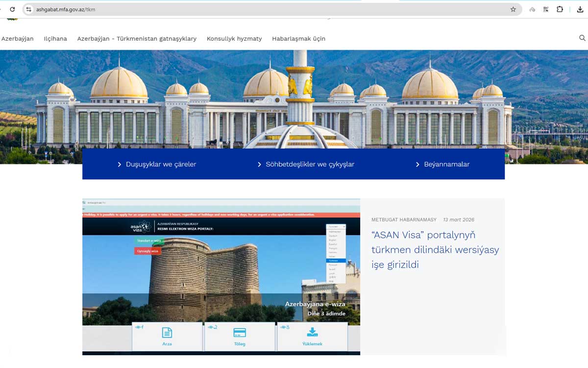Expand the Habarlaşmak üçin menu

tap(298, 39)
